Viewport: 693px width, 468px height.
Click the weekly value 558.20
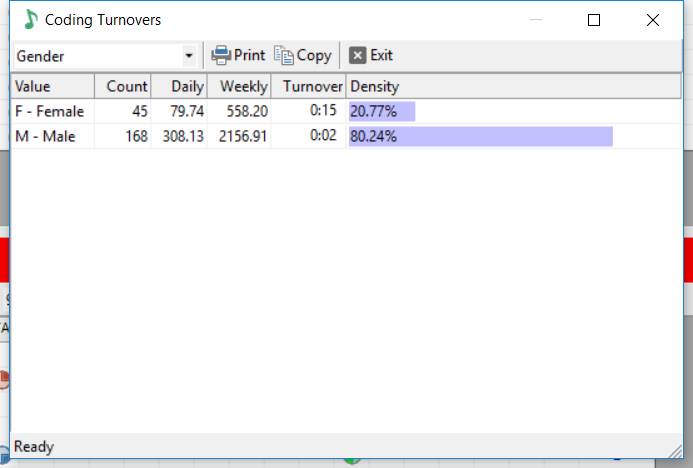click(247, 111)
